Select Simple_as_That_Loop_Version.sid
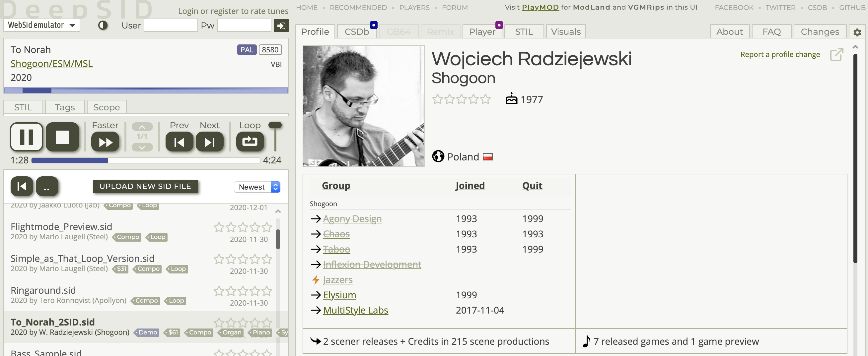 83,259
